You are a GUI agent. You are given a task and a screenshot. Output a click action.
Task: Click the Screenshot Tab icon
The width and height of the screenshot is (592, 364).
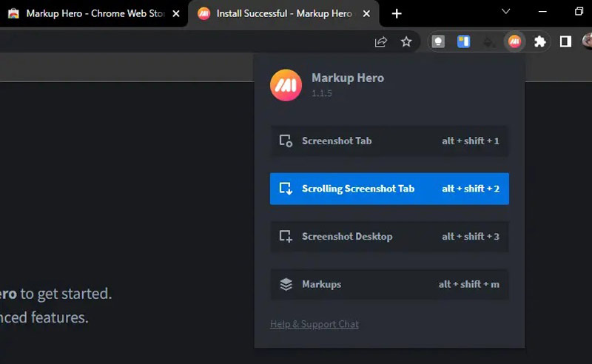coord(286,141)
